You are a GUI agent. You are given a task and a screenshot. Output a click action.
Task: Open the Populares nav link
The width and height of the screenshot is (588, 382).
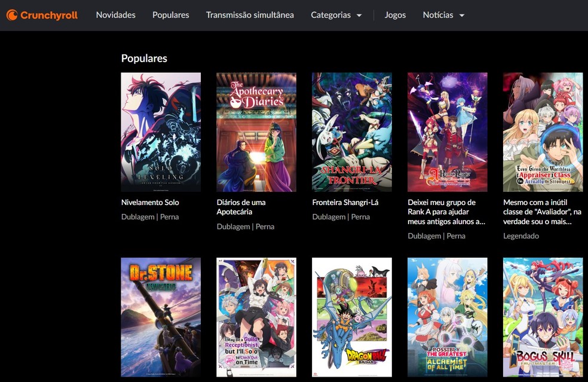(x=171, y=15)
